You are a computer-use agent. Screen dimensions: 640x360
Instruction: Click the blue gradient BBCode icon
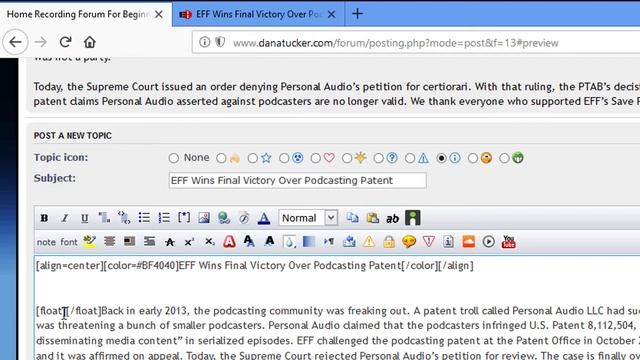point(309,242)
